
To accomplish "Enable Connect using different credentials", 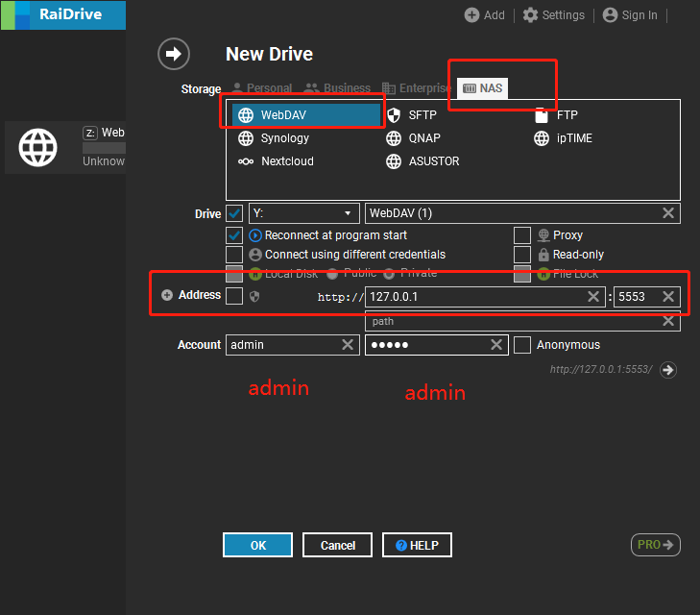I will (234, 255).
